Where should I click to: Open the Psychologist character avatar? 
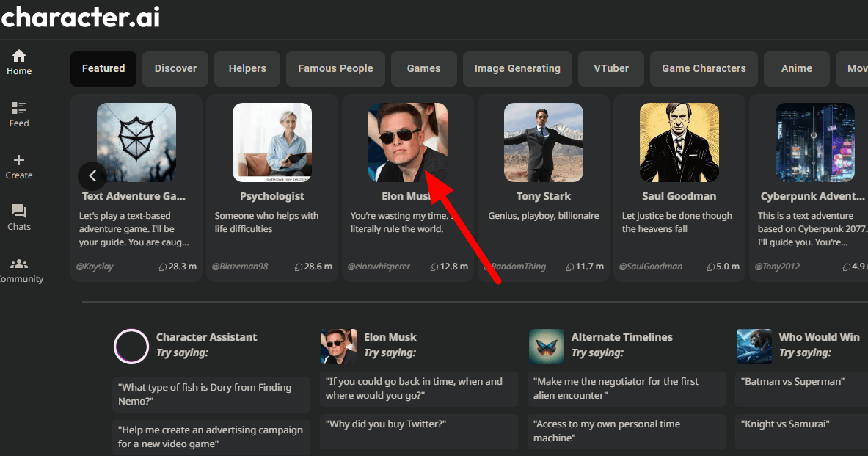[x=271, y=142]
